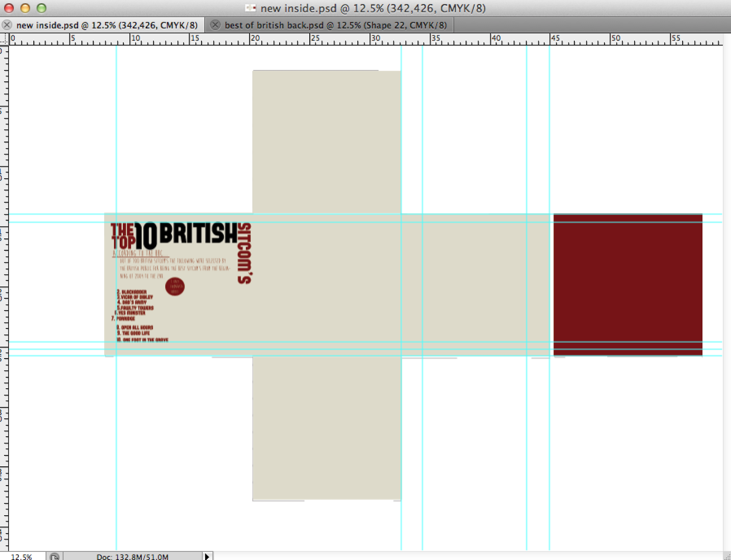731x560 pixels.
Task: Click the 12.5% zoom level field
Action: [22, 556]
